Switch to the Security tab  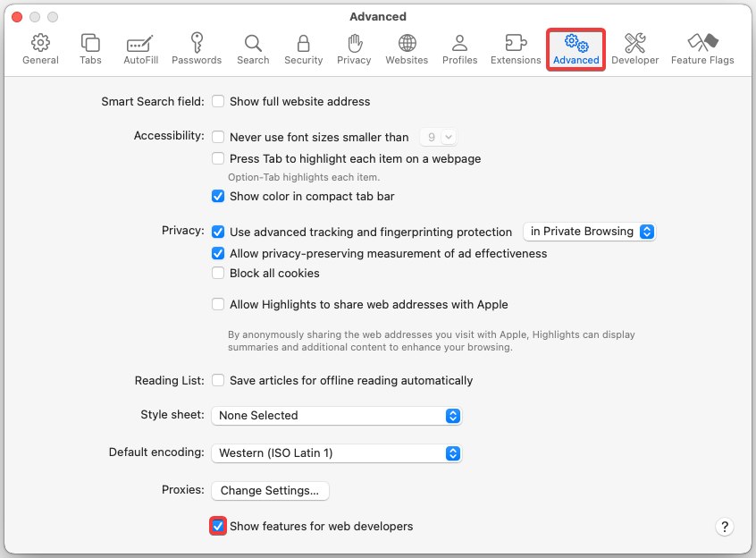point(304,49)
